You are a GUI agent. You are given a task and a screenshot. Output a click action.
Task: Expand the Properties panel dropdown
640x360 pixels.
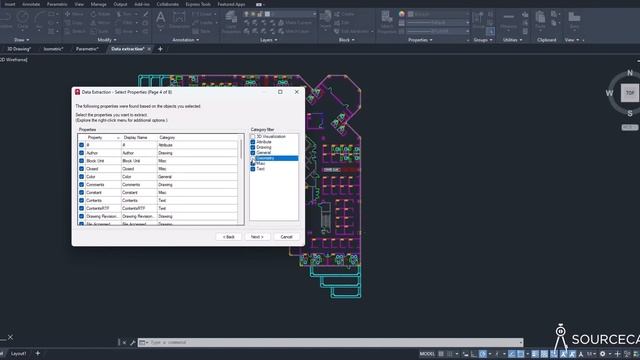420,40
